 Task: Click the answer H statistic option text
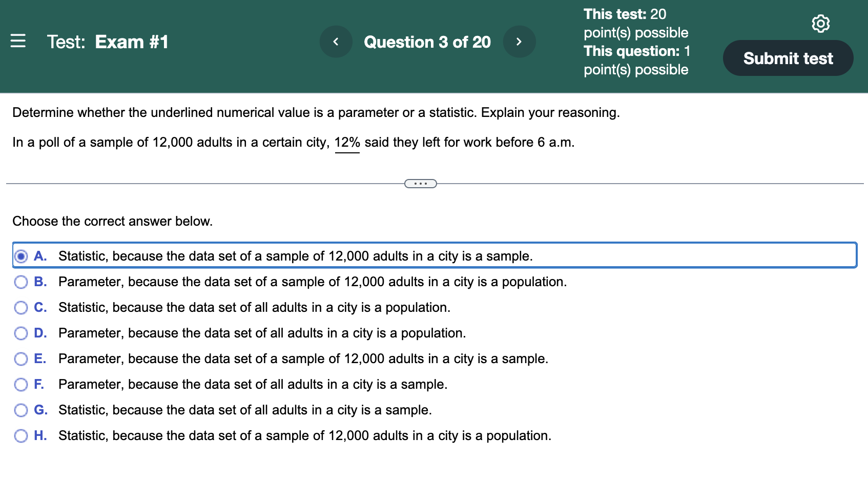coord(304,435)
